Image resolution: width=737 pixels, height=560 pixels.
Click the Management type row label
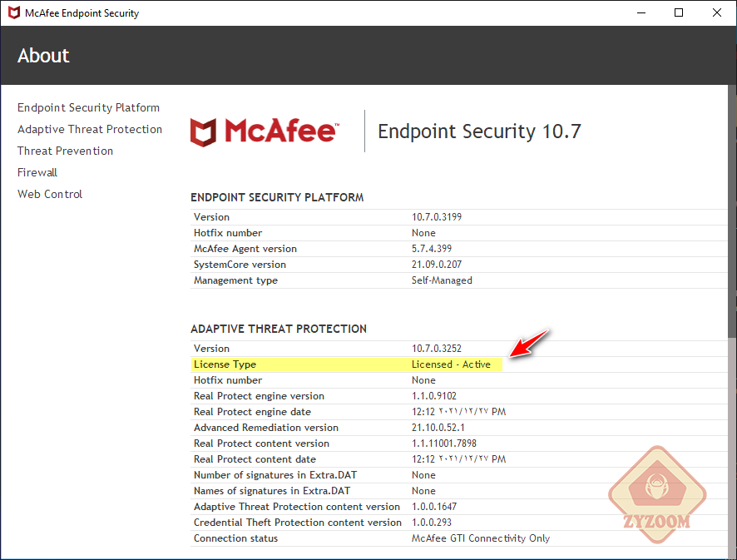pyautogui.click(x=235, y=280)
